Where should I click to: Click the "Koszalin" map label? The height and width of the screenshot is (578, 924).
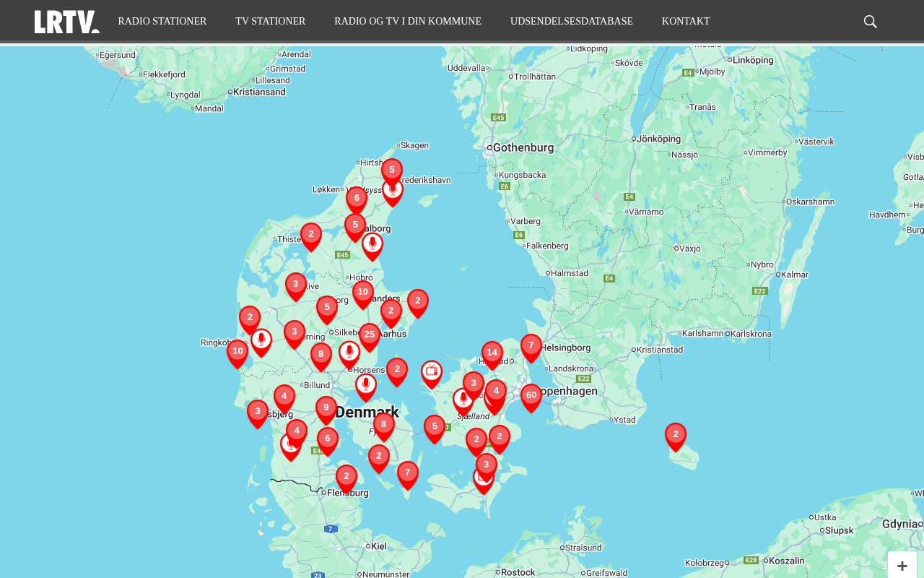tap(787, 560)
